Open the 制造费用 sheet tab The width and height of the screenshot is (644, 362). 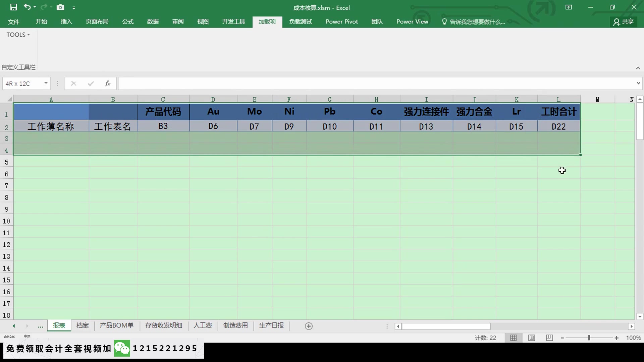235,325
